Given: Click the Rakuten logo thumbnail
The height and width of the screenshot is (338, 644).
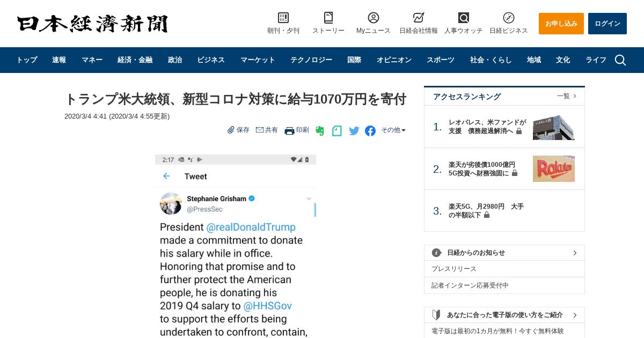Looking at the screenshot, I should tap(554, 169).
